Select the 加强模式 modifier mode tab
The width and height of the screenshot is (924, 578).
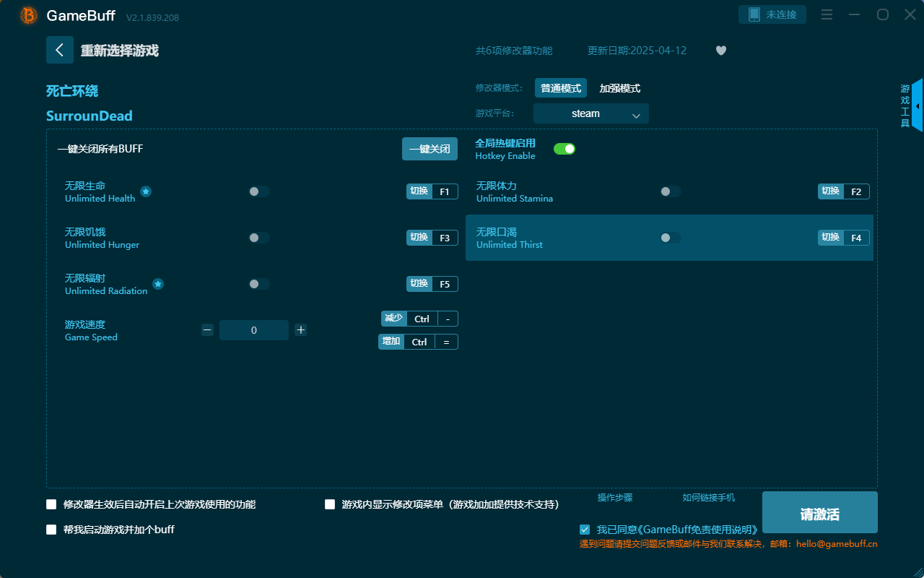click(620, 88)
